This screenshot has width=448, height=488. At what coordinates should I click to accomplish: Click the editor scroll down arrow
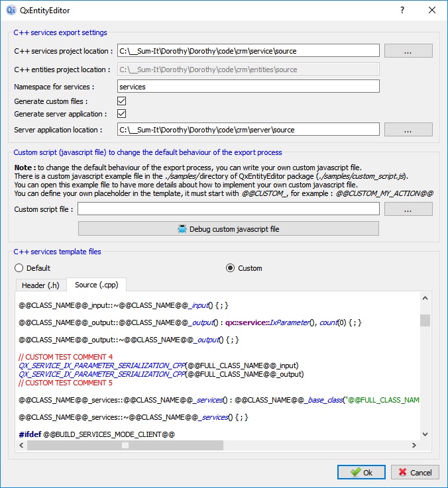click(x=425, y=434)
